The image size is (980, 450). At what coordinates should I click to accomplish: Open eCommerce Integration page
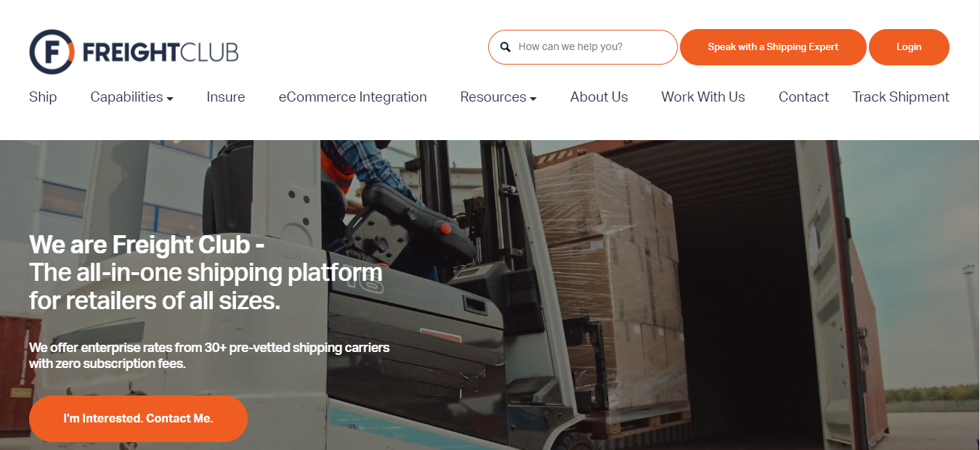352,97
